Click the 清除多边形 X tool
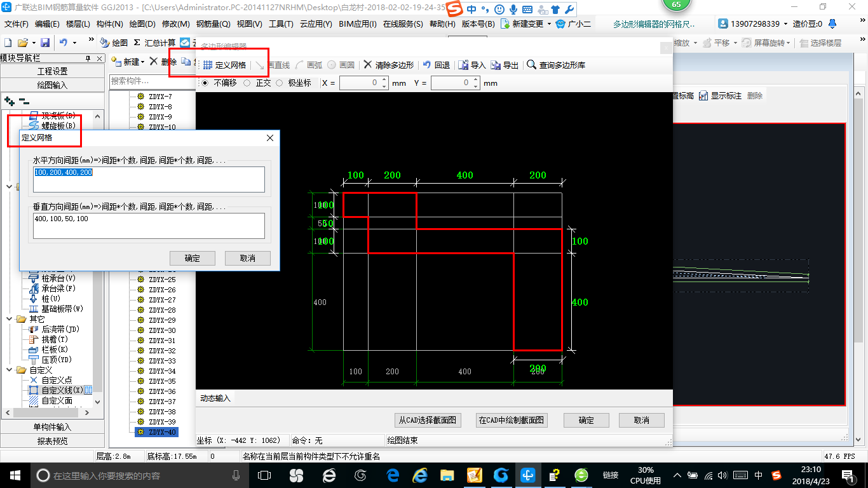This screenshot has width=868, height=488. click(x=389, y=65)
